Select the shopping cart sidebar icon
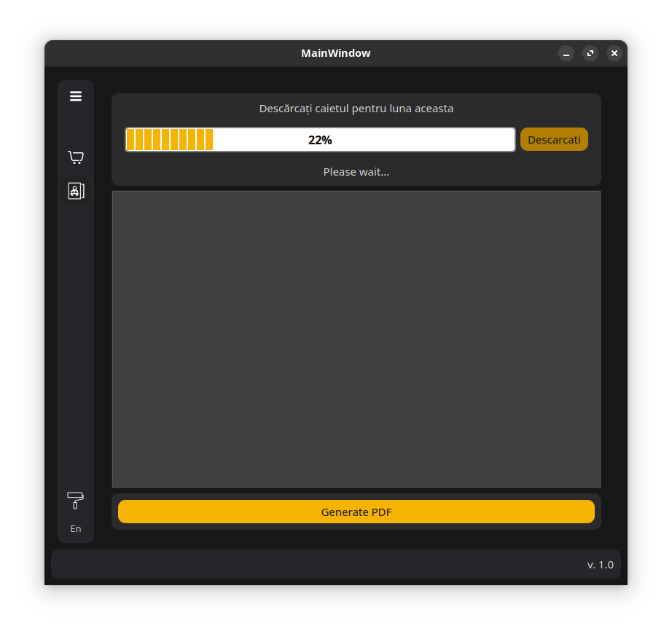This screenshot has width=672, height=634. tap(76, 157)
